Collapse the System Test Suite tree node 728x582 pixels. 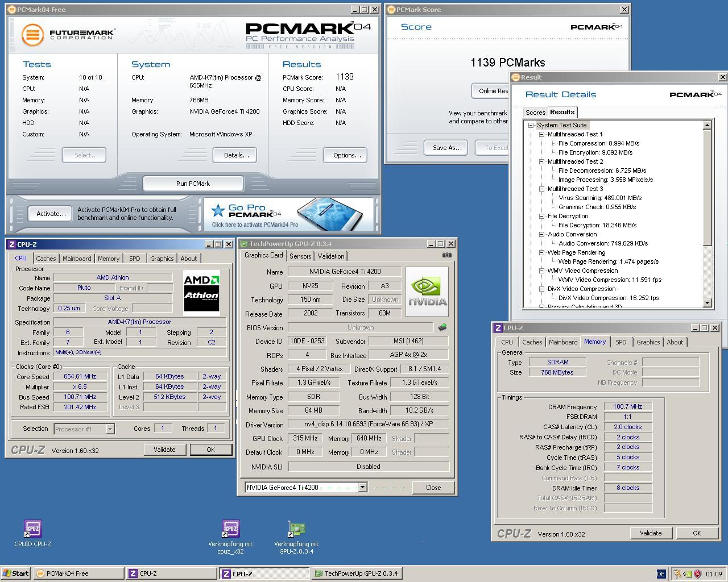pos(531,125)
